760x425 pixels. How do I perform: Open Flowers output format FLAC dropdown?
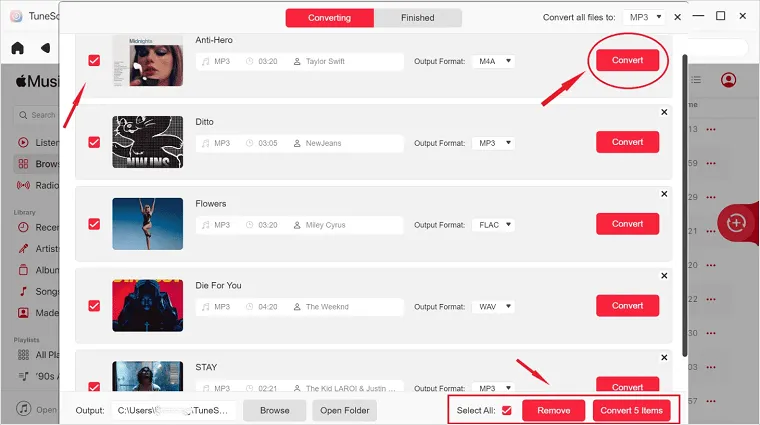tap(493, 225)
